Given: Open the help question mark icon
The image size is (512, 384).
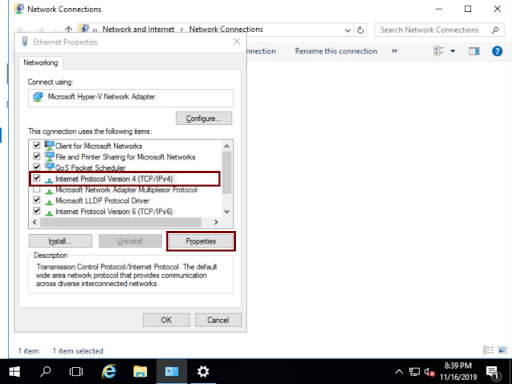Looking at the screenshot, I should [497, 51].
